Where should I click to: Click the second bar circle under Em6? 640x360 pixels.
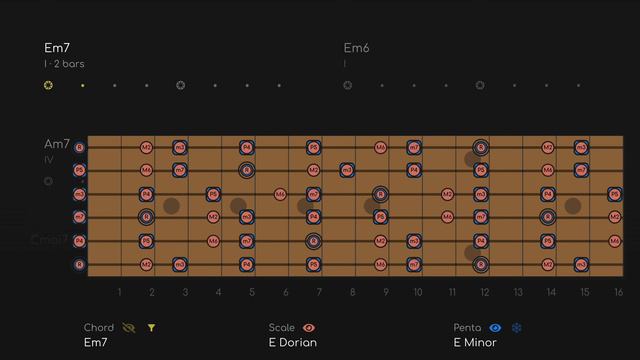click(480, 85)
